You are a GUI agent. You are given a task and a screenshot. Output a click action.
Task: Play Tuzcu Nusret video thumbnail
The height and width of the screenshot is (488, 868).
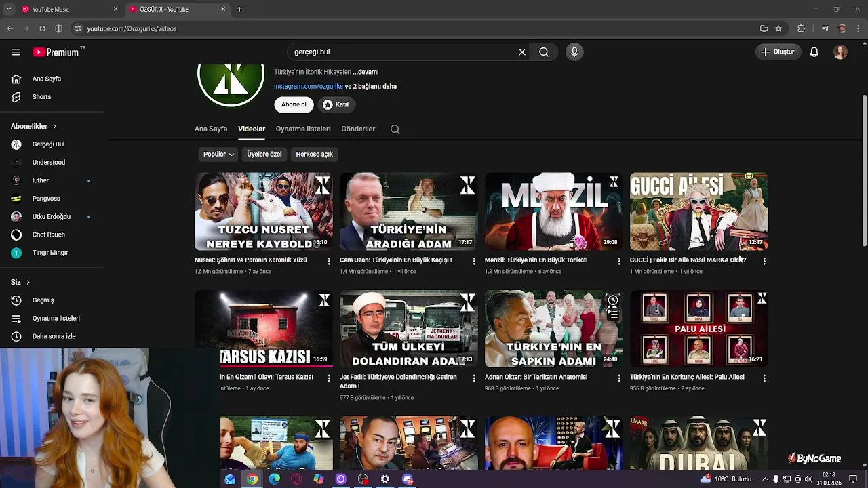click(264, 211)
